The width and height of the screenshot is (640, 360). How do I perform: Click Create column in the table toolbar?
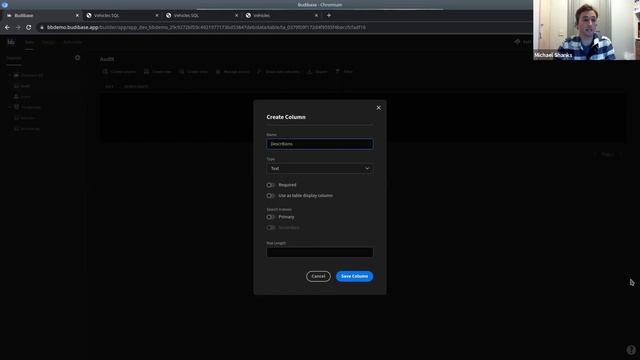point(119,72)
